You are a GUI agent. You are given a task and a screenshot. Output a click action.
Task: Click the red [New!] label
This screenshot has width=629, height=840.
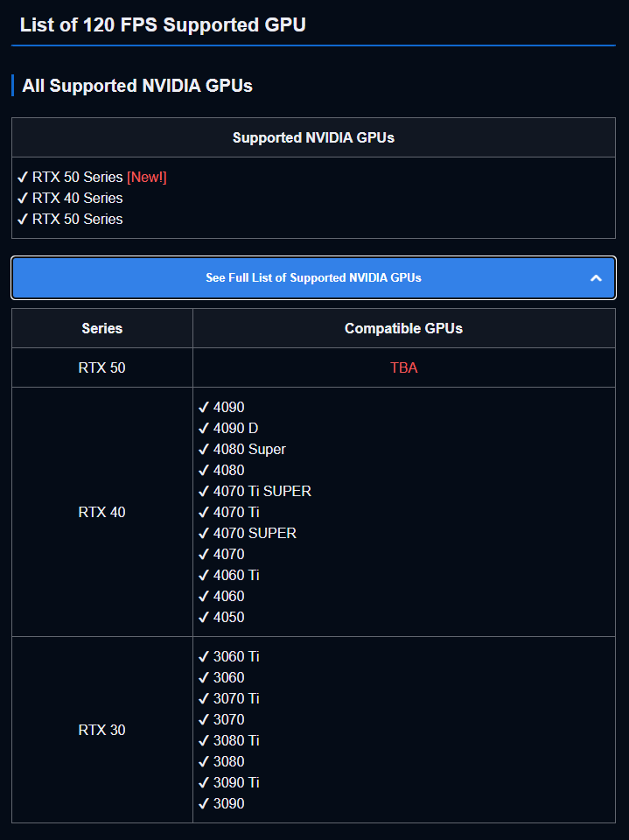point(147,178)
